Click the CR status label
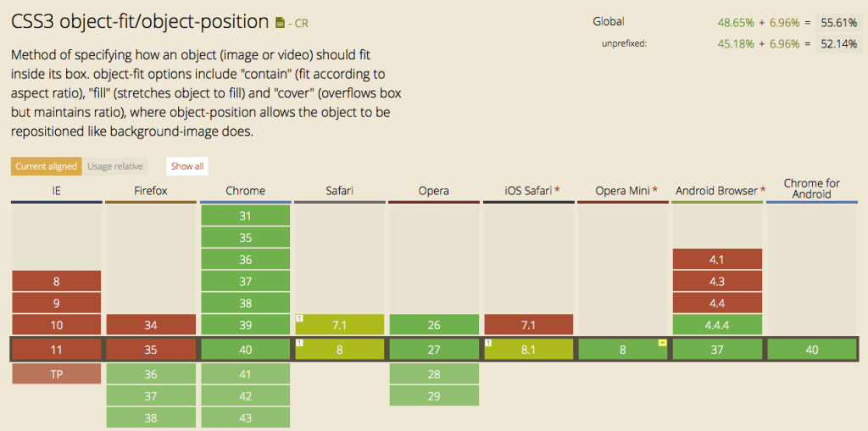 pyautogui.click(x=302, y=25)
